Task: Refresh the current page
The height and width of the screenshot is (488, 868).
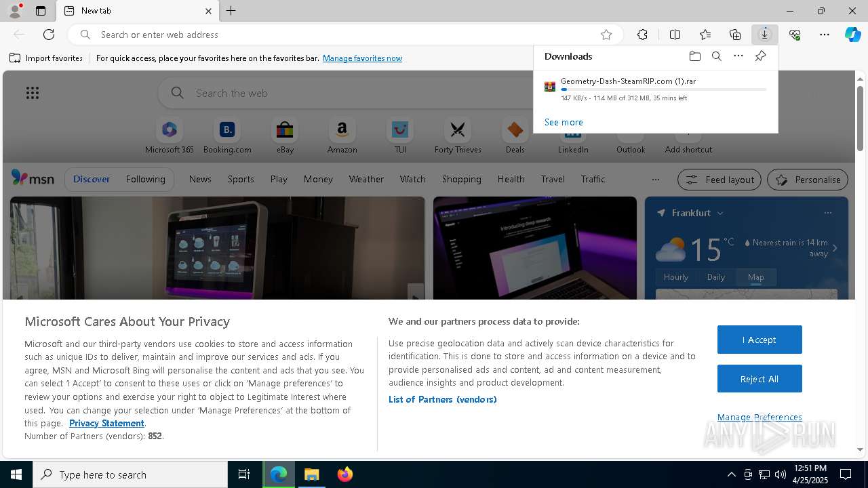Action: pyautogui.click(x=49, y=35)
